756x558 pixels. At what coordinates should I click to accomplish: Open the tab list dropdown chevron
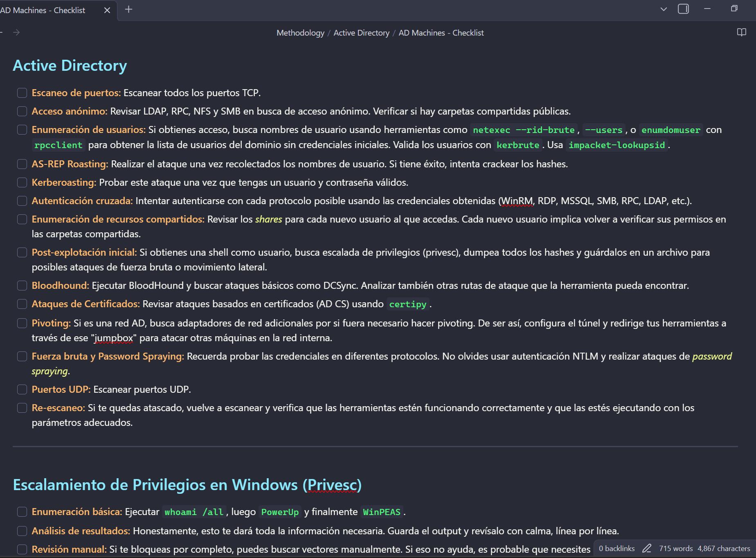pyautogui.click(x=664, y=9)
